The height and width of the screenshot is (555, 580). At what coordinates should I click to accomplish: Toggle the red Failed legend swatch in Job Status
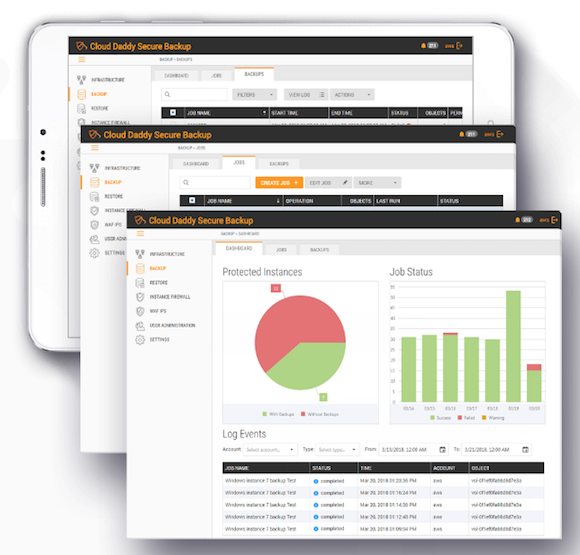(460, 418)
